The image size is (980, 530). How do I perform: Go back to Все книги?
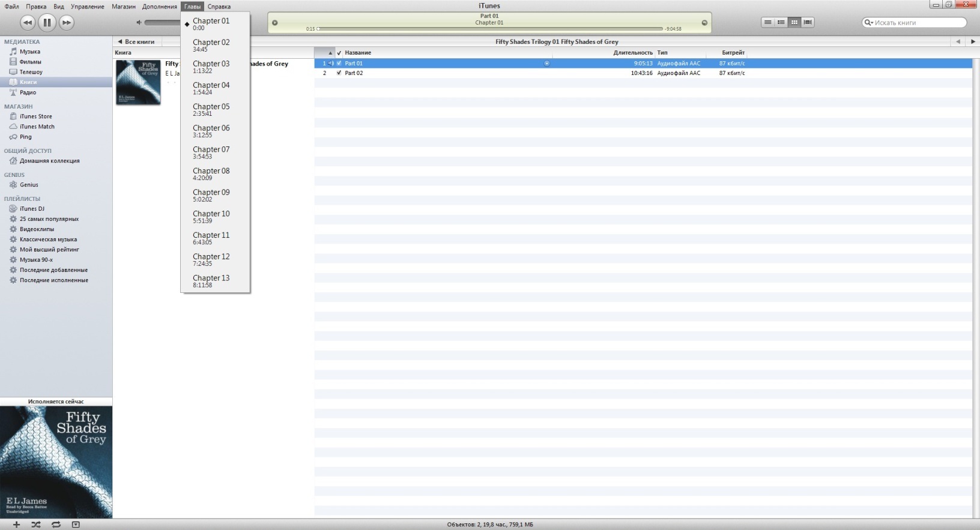(x=136, y=42)
